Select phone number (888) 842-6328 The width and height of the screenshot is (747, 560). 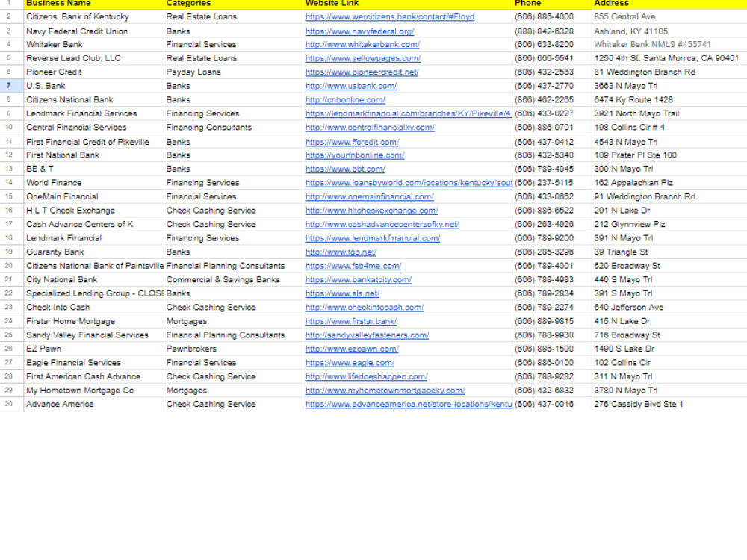(552, 31)
